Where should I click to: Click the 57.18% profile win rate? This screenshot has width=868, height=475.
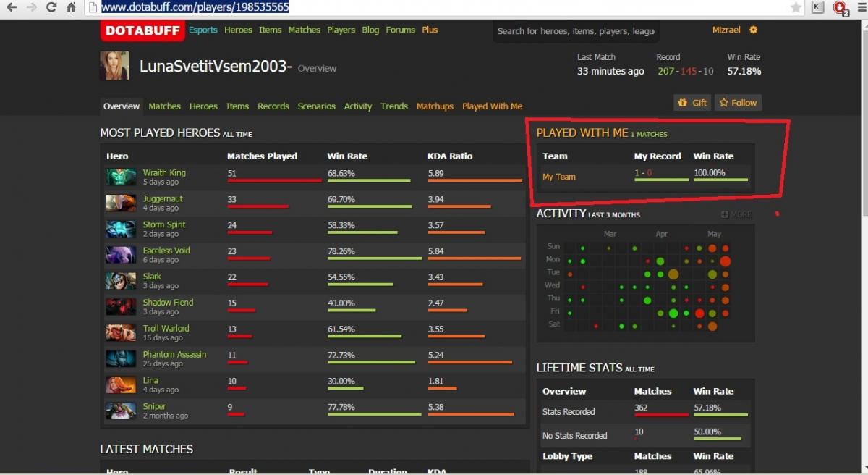point(744,71)
